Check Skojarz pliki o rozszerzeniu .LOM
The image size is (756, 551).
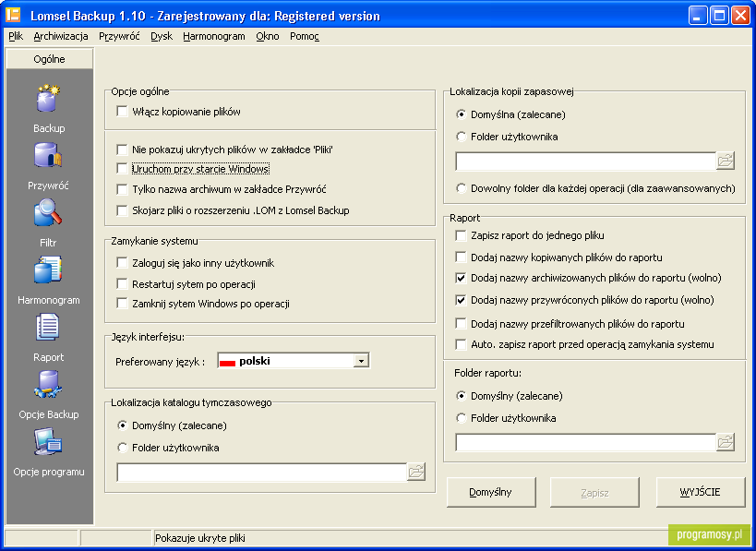[122, 210]
